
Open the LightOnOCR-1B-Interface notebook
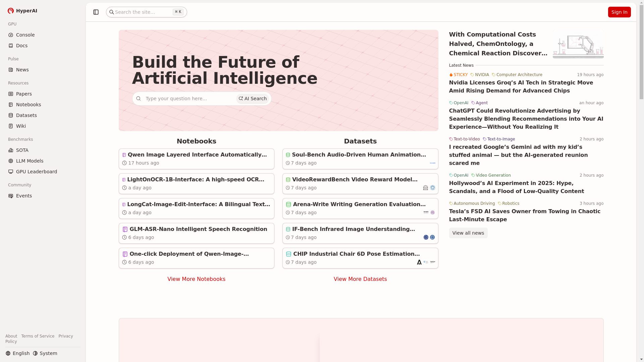(x=196, y=184)
